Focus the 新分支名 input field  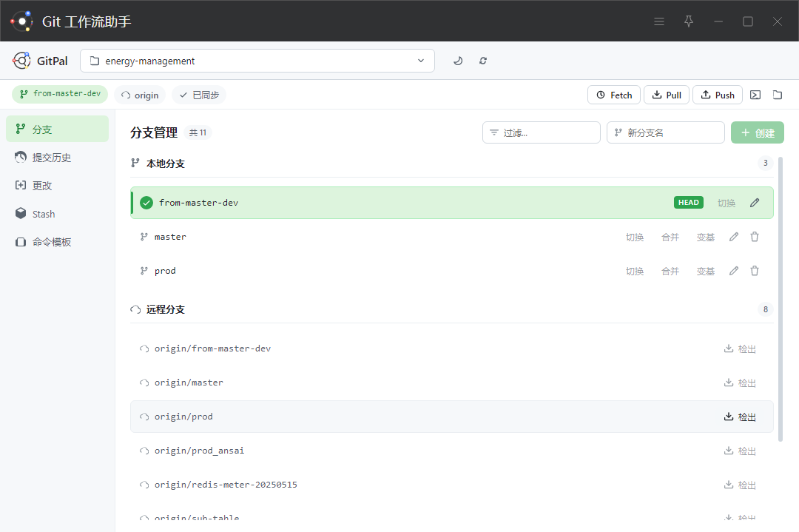click(x=666, y=132)
